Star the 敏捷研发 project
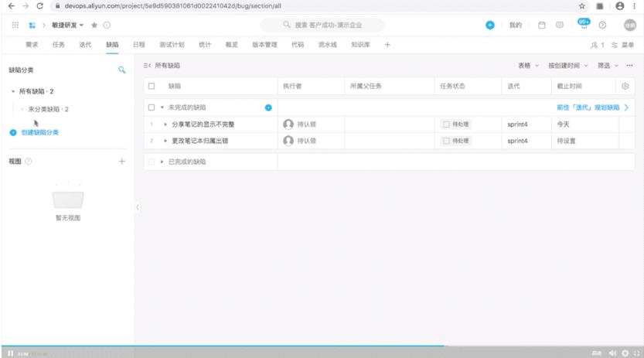 [94, 25]
